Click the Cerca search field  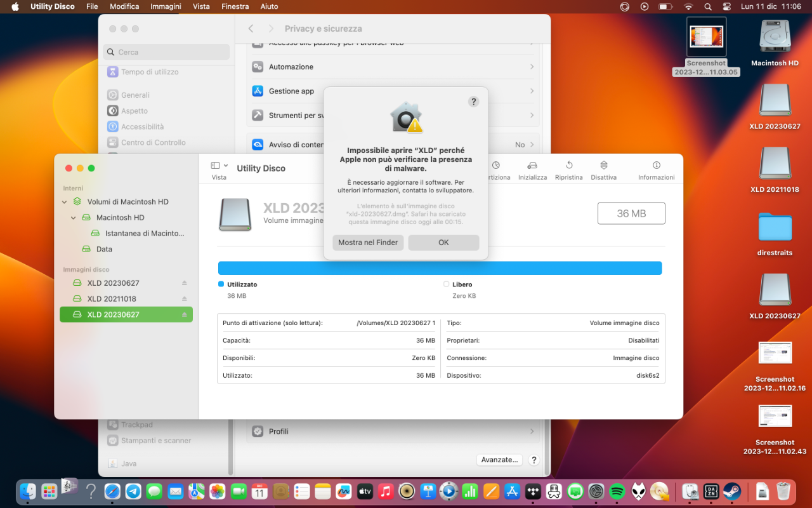(x=166, y=52)
